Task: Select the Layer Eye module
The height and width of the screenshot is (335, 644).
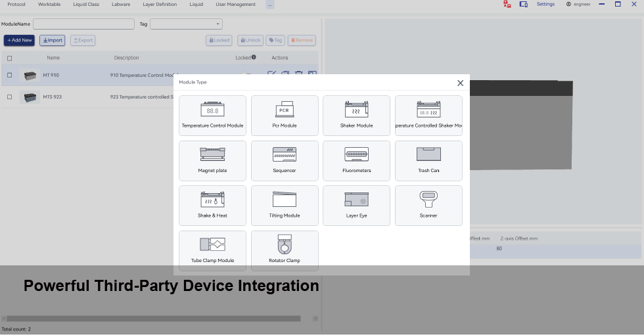Action: (356, 205)
